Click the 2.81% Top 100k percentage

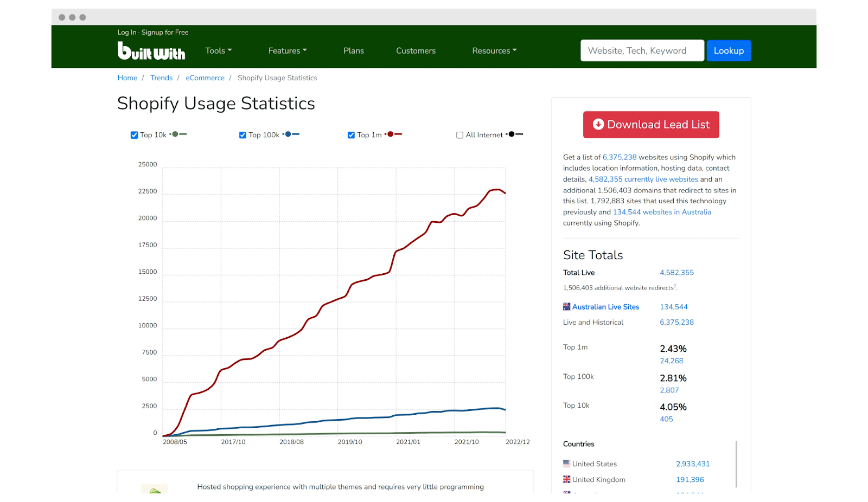[673, 378]
